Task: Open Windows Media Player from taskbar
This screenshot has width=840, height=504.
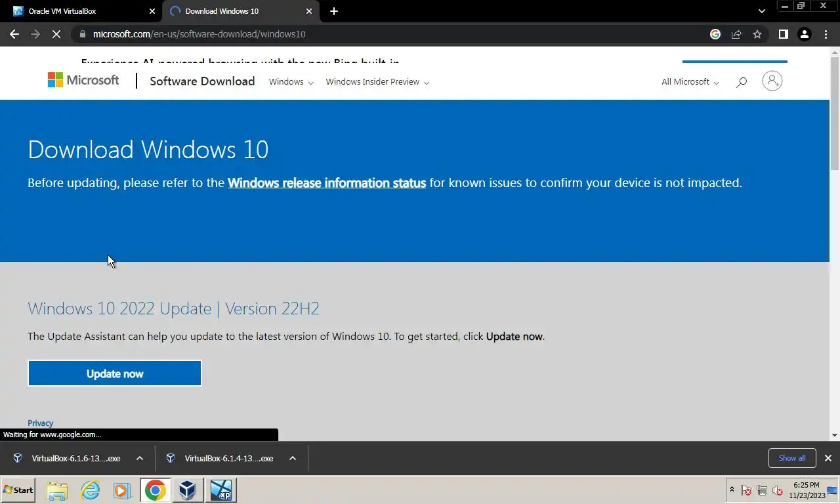Action: tap(121, 490)
